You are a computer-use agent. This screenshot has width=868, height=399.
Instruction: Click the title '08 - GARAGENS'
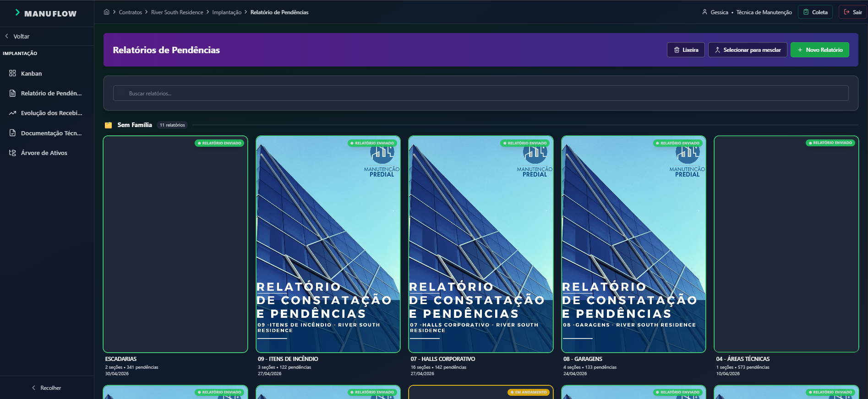click(x=583, y=359)
